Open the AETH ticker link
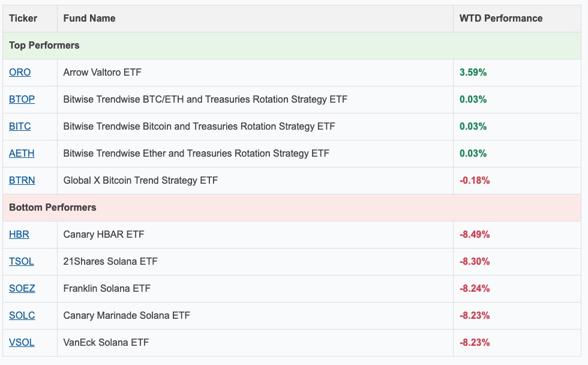Screen dimensions: 588x365 pyautogui.click(x=22, y=153)
